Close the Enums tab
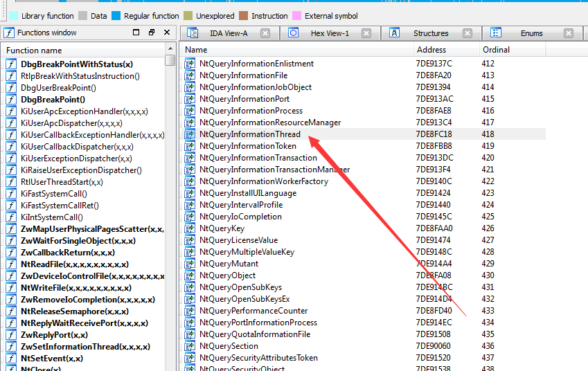The width and height of the screenshot is (588, 371). pos(569,33)
